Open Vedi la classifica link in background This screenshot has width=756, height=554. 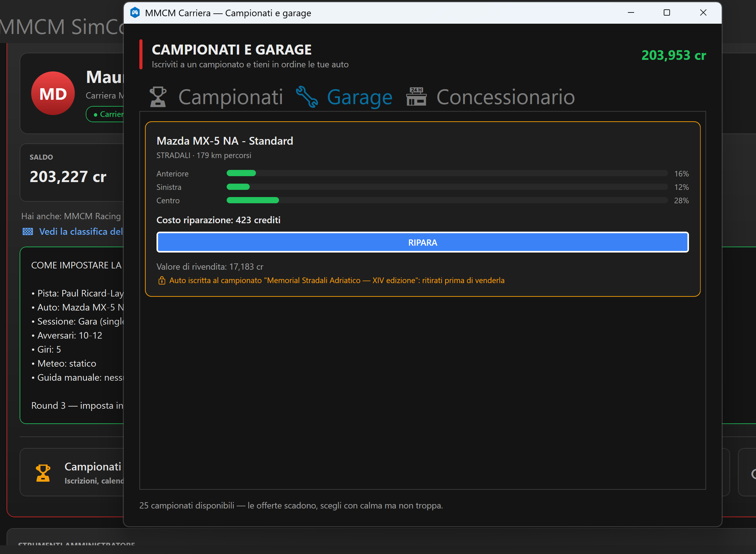tap(81, 231)
